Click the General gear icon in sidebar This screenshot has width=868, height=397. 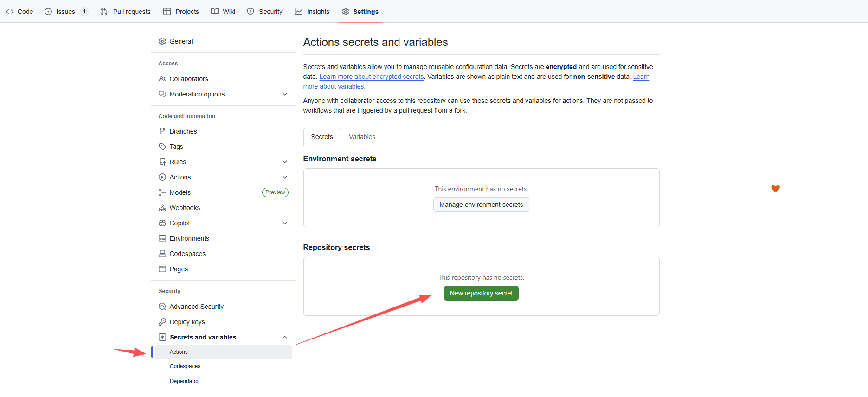(x=162, y=41)
